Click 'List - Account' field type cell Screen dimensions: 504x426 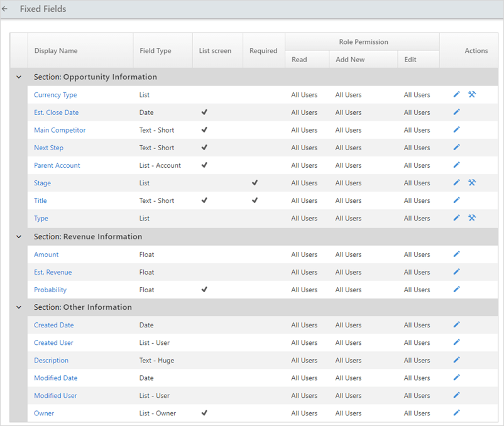coord(160,165)
